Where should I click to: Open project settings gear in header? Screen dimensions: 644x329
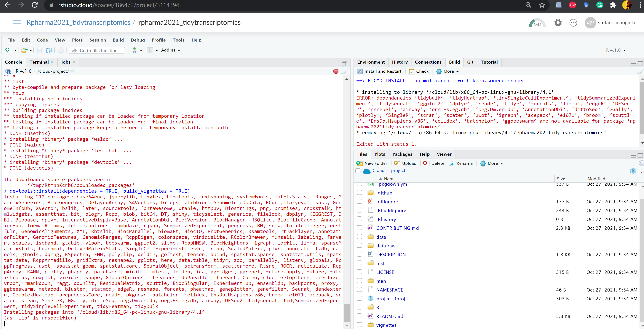point(558,23)
